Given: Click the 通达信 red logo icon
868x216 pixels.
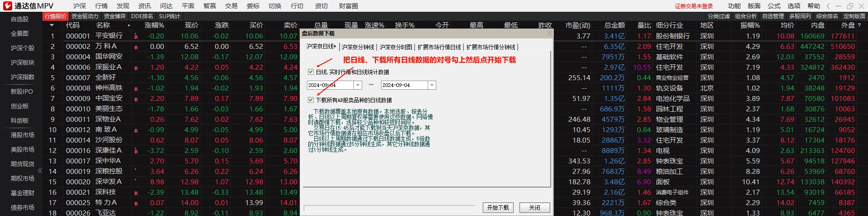Looking at the screenshot, I should (x=7, y=6).
